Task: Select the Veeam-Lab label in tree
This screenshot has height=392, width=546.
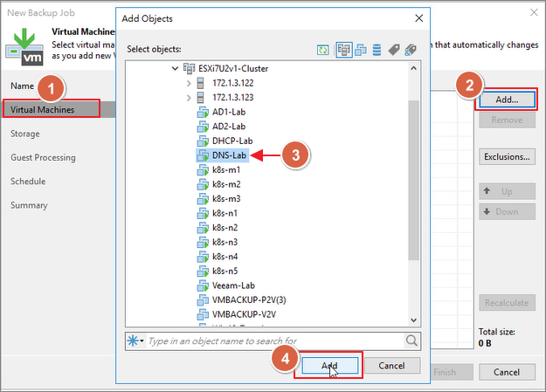Action: click(x=233, y=285)
